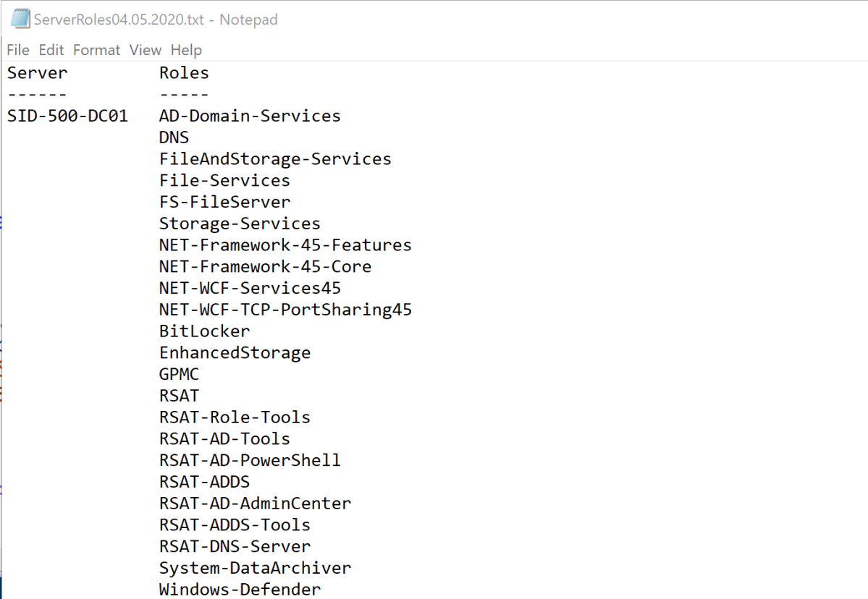The image size is (868, 599).
Task: Click on the GPMC line
Action: [x=179, y=374]
